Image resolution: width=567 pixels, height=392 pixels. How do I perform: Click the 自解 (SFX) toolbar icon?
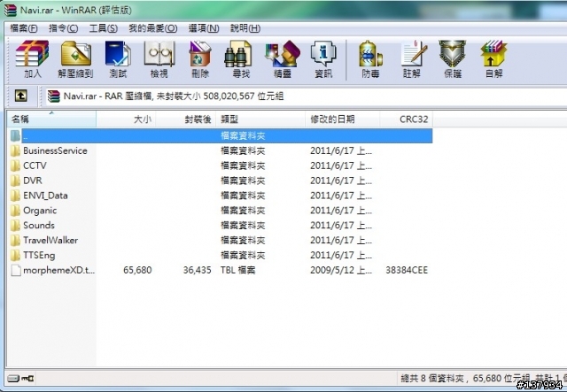[494, 59]
